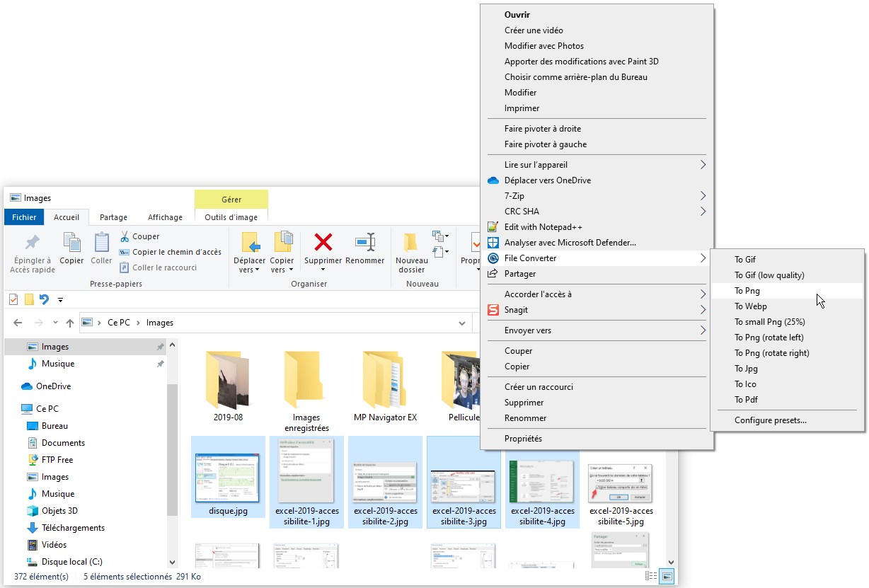This screenshot has height=588, width=869.
Task: Switch to details view in status bar
Action: (650, 576)
